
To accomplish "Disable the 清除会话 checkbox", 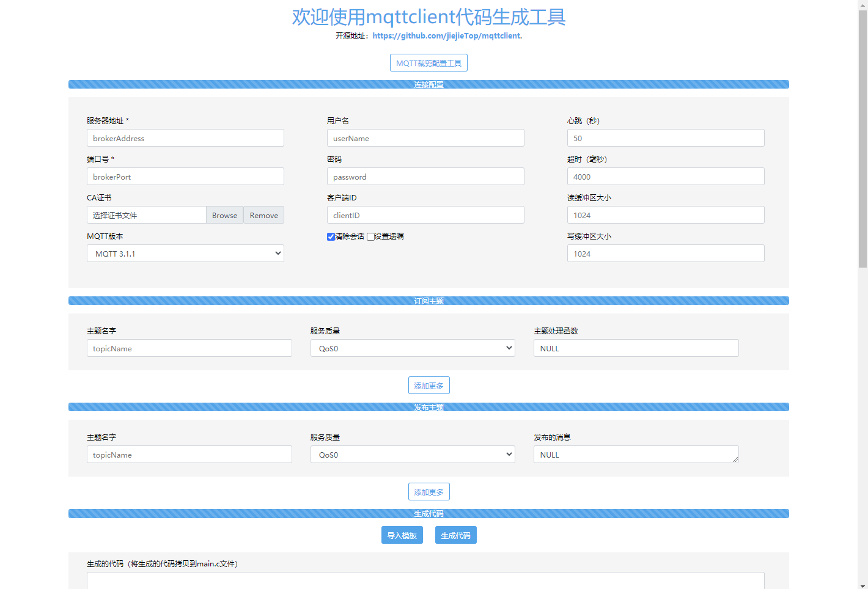I will pyautogui.click(x=331, y=236).
